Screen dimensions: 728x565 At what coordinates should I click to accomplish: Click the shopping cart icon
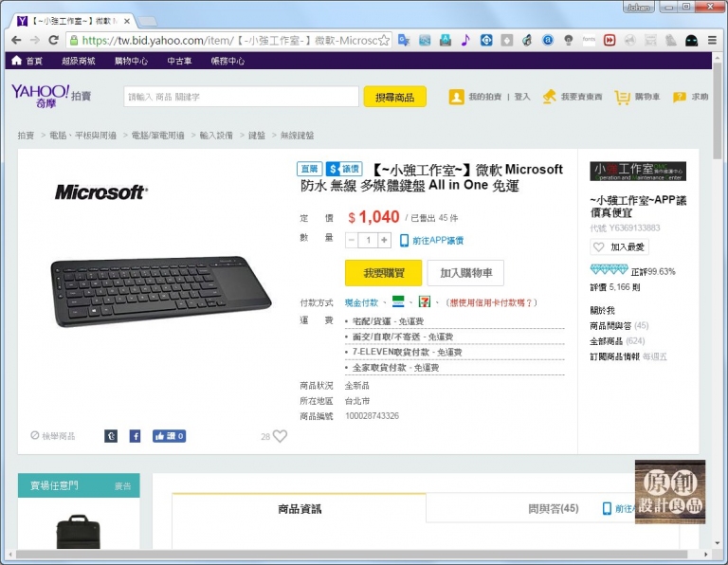pyautogui.click(x=622, y=97)
